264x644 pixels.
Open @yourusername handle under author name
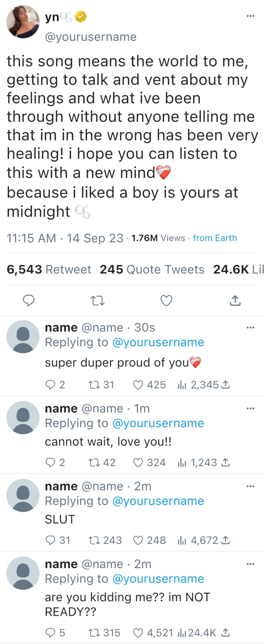click(x=91, y=37)
